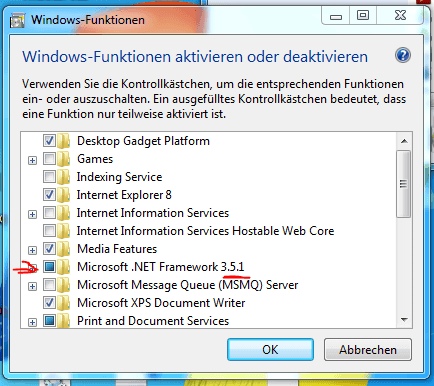Uncheck the Internet Explorer 8 checkbox
Image resolution: width=434 pixels, height=386 pixels.
click(x=49, y=195)
